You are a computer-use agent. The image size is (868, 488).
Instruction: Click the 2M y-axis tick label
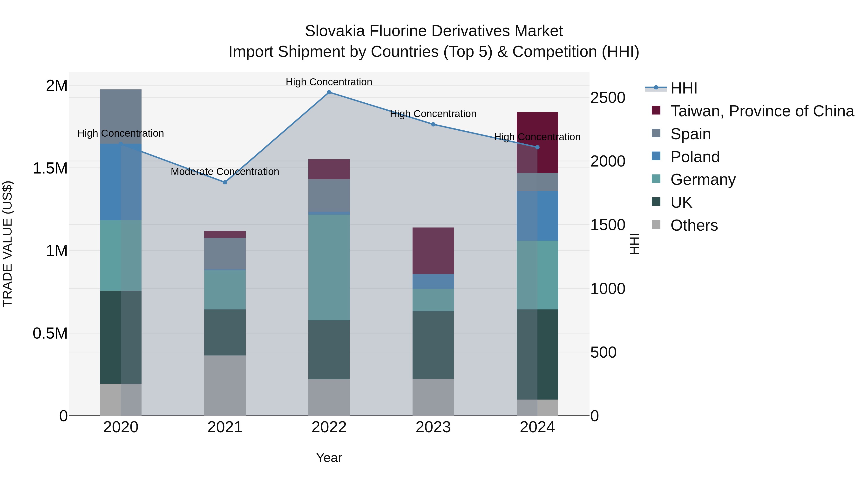click(57, 86)
